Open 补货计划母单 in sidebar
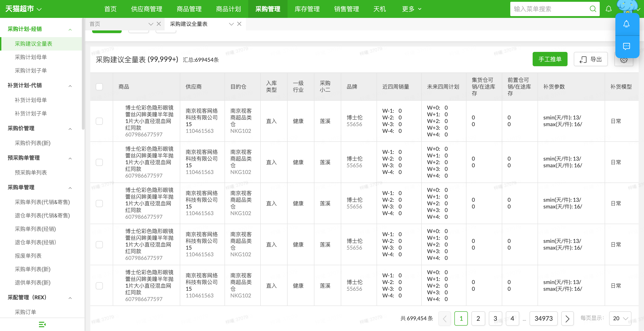The height and width of the screenshot is (331, 644). pos(31,100)
